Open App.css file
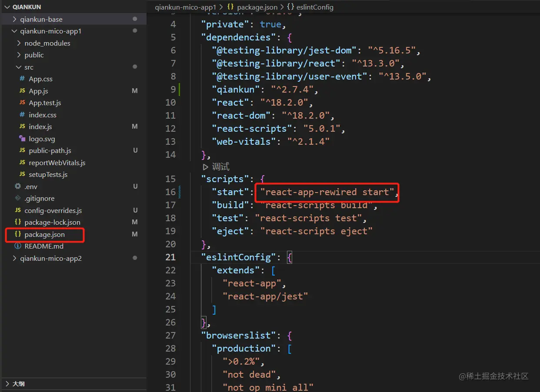Screen dimensions: 540x392 click(41, 79)
